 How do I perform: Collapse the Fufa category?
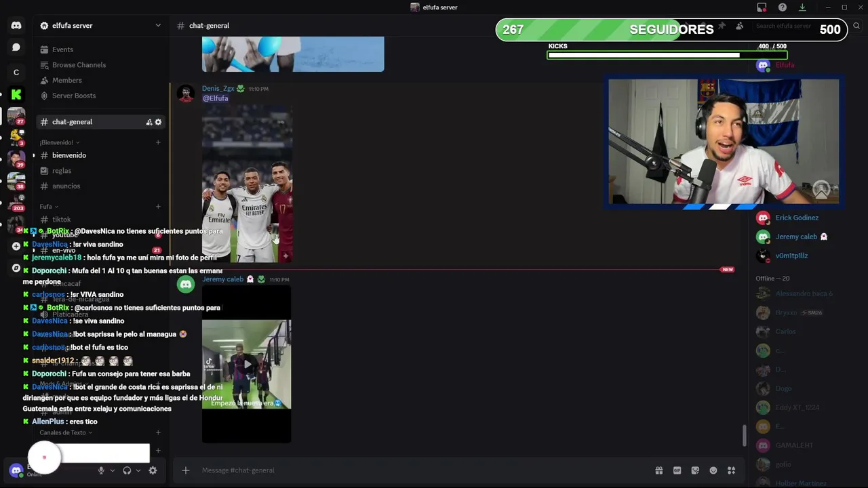[x=48, y=207]
